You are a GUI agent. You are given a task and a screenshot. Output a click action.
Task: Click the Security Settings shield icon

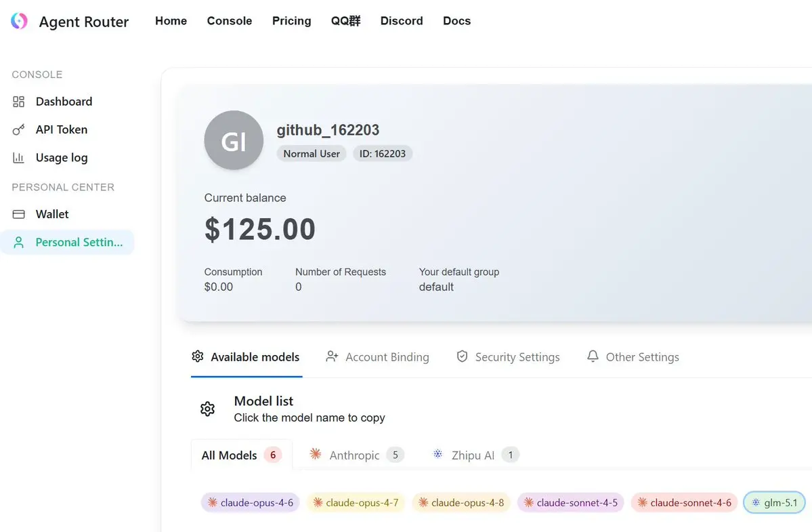[462, 356]
